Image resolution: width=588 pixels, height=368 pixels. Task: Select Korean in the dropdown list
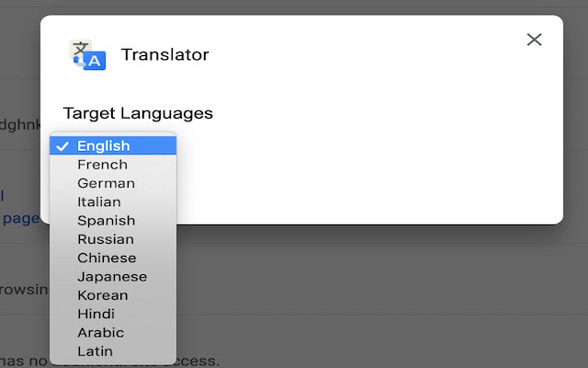[102, 295]
